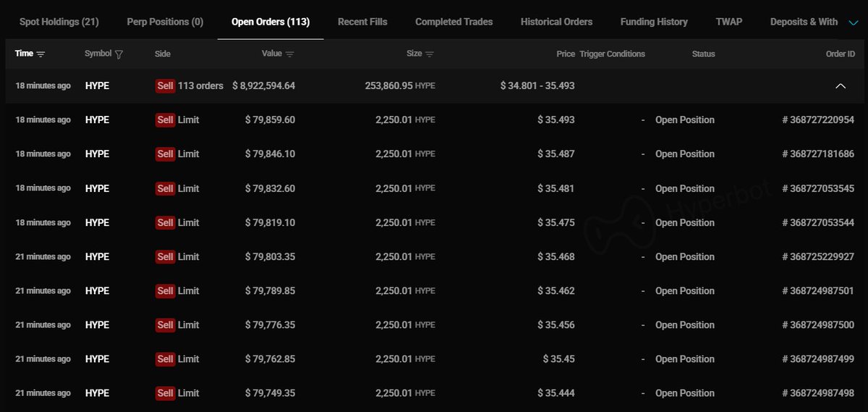Click the Price column header
The width and height of the screenshot is (868, 412).
tap(566, 54)
